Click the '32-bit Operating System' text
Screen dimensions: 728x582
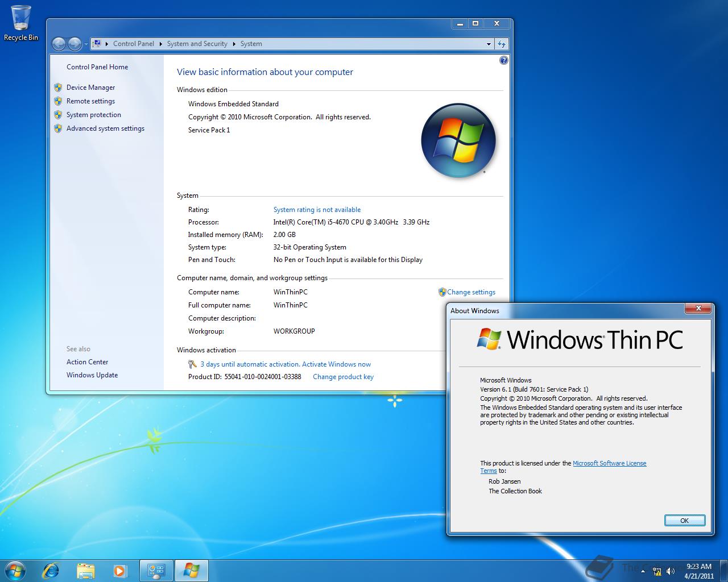309,247
